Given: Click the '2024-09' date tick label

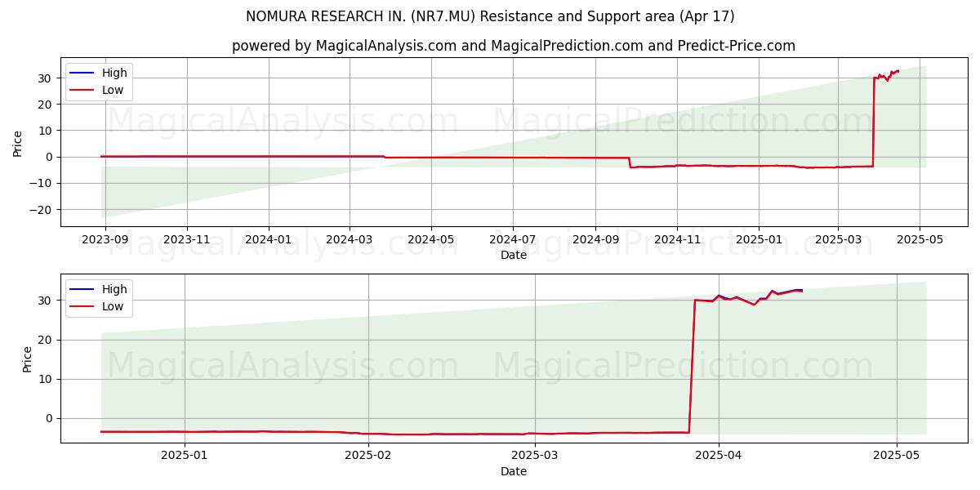Looking at the screenshot, I should 595,239.
